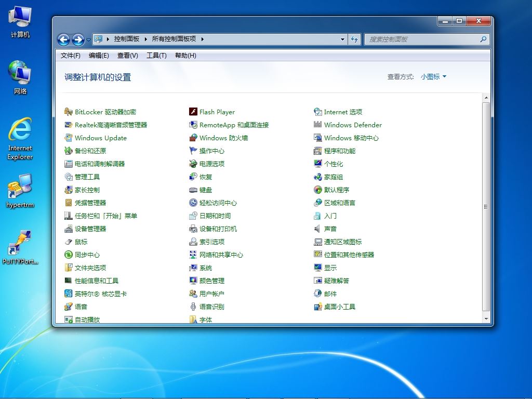Open the 文件(F) menu
This screenshot has width=532, height=399.
tap(70, 55)
